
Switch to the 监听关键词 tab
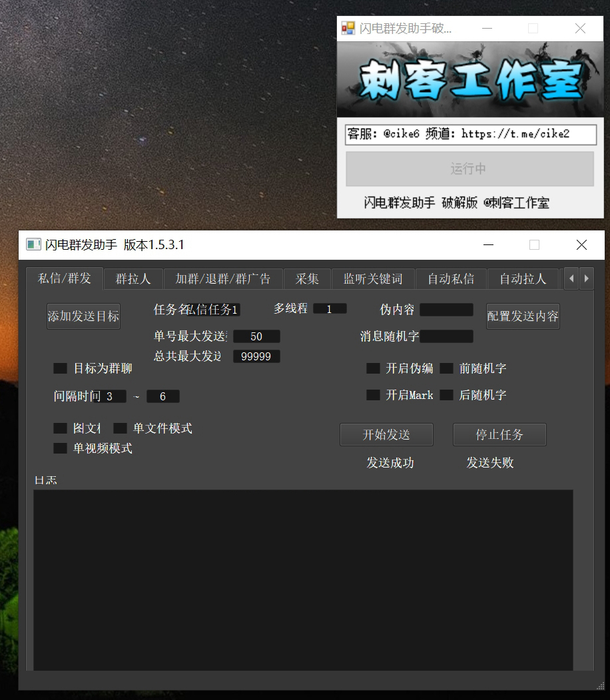(373, 279)
